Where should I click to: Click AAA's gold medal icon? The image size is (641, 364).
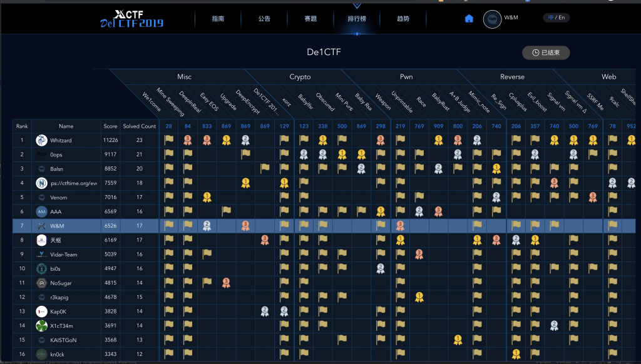click(381, 211)
